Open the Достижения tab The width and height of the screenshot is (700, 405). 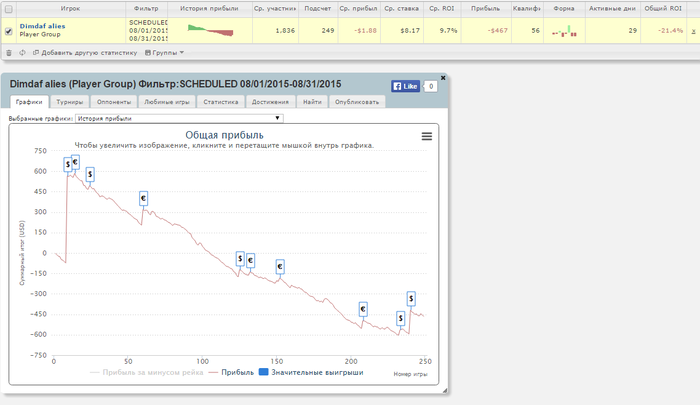270,102
